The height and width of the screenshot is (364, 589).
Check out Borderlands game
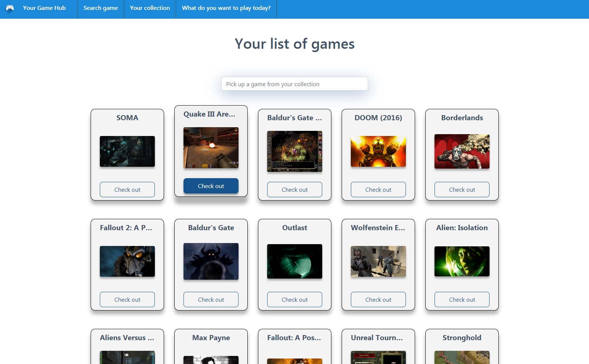pos(462,190)
